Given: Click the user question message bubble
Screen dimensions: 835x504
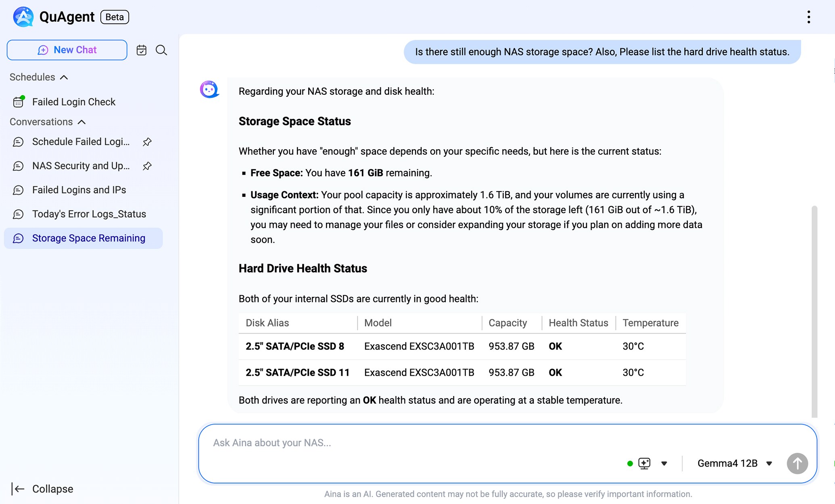Looking at the screenshot, I should click(x=602, y=52).
